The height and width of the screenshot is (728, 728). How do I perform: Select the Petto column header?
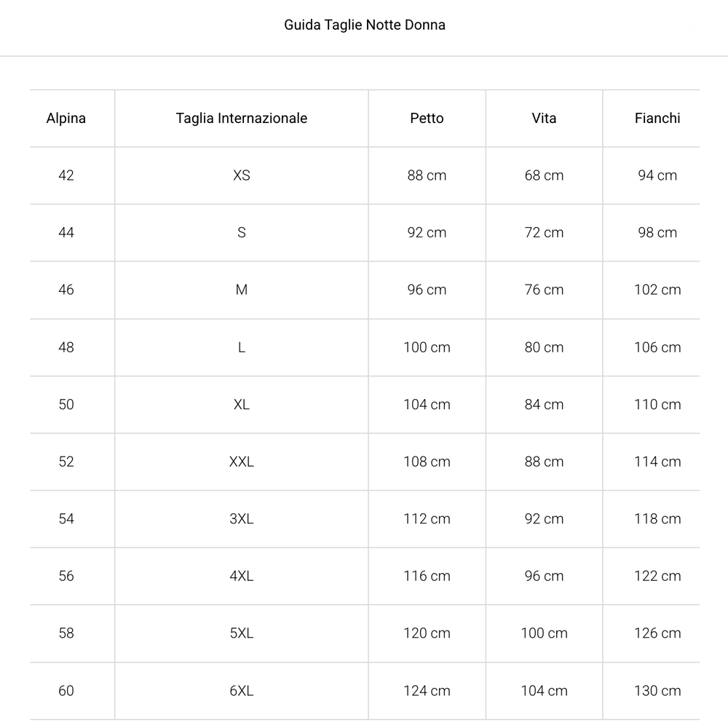point(427,118)
